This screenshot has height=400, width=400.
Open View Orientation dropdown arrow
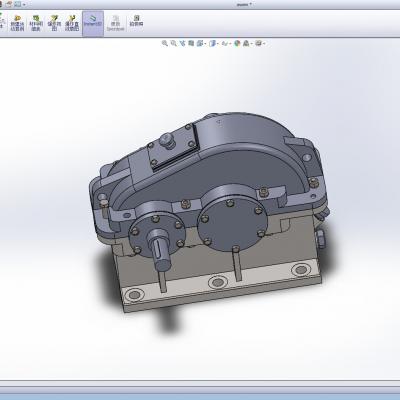click(x=205, y=44)
